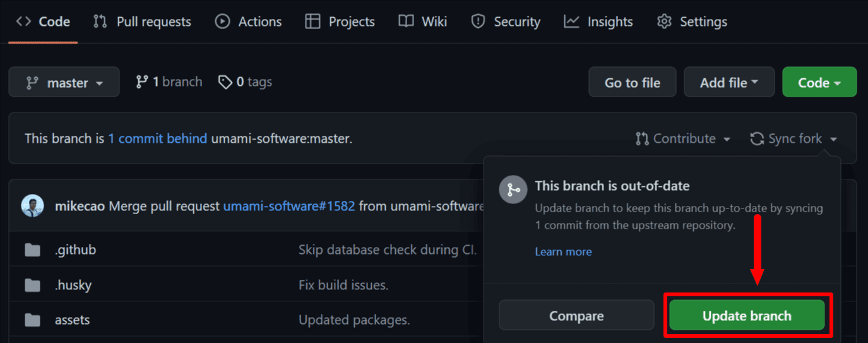Expand the Sync fork dropdown
The image size is (868, 343).
(x=794, y=138)
